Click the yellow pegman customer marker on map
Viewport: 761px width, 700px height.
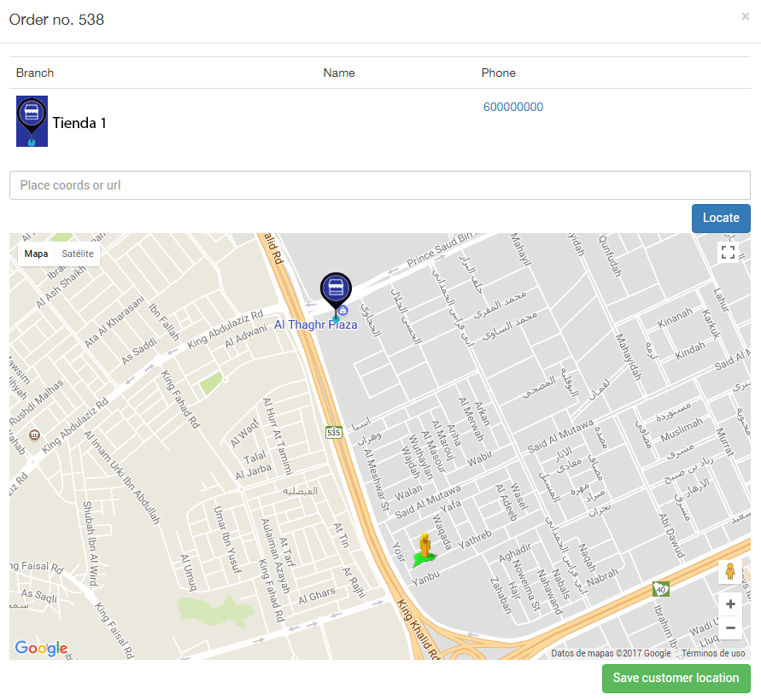424,550
